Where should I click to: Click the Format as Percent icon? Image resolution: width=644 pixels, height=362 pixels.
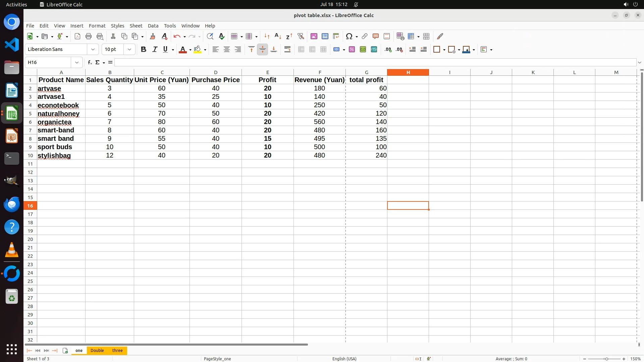click(x=352, y=49)
